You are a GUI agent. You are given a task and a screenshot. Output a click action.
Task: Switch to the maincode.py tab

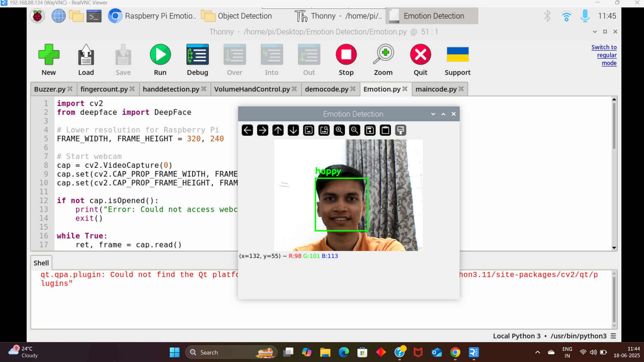(x=436, y=89)
